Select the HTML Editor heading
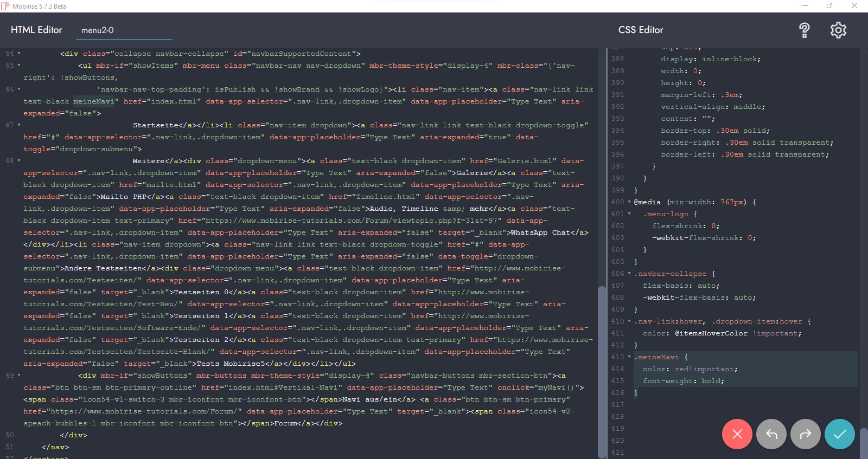The height and width of the screenshot is (459, 868). coord(36,30)
